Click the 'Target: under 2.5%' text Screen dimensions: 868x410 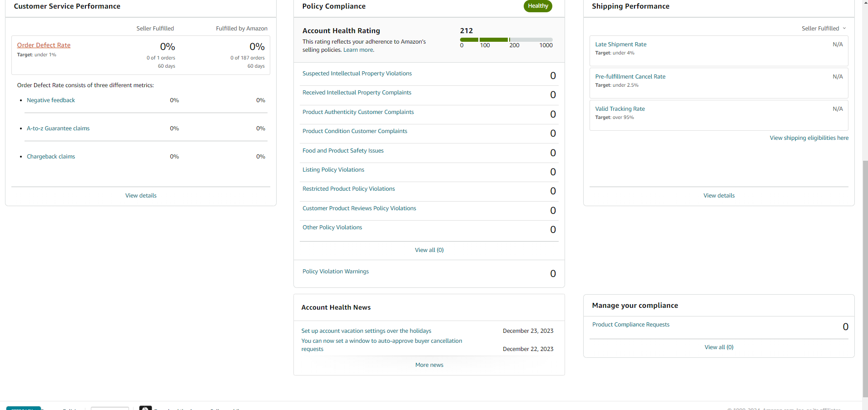(x=617, y=85)
